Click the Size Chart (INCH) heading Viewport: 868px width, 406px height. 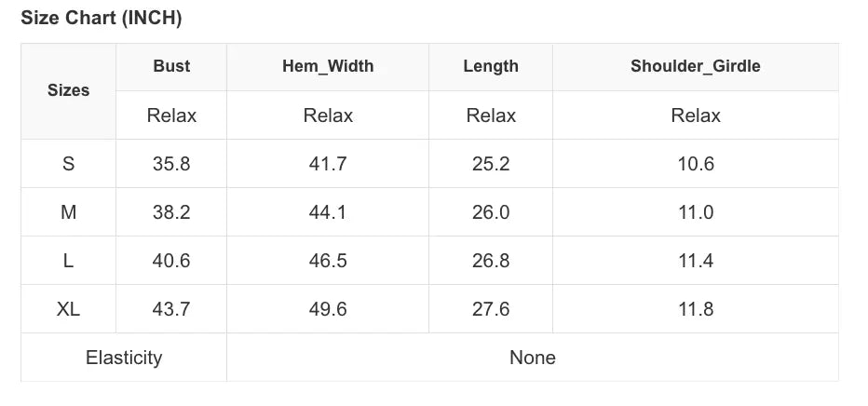[102, 19]
